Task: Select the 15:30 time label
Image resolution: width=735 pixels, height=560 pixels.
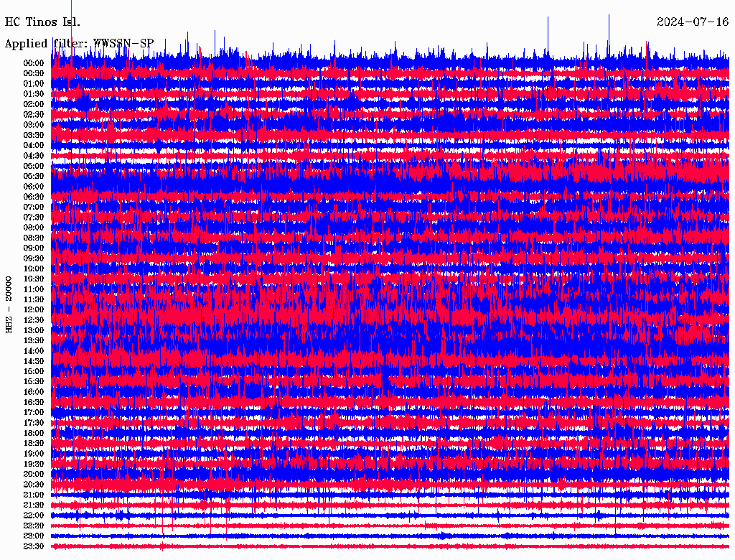Action: click(x=34, y=382)
